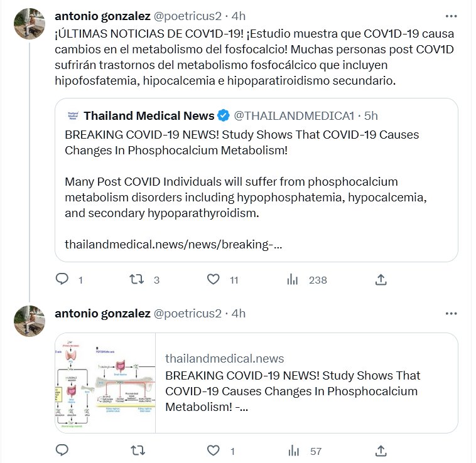Screen dimensions: 476x463
Task: Open antonio gonzalez profile from first tweet
Action: coord(102,16)
